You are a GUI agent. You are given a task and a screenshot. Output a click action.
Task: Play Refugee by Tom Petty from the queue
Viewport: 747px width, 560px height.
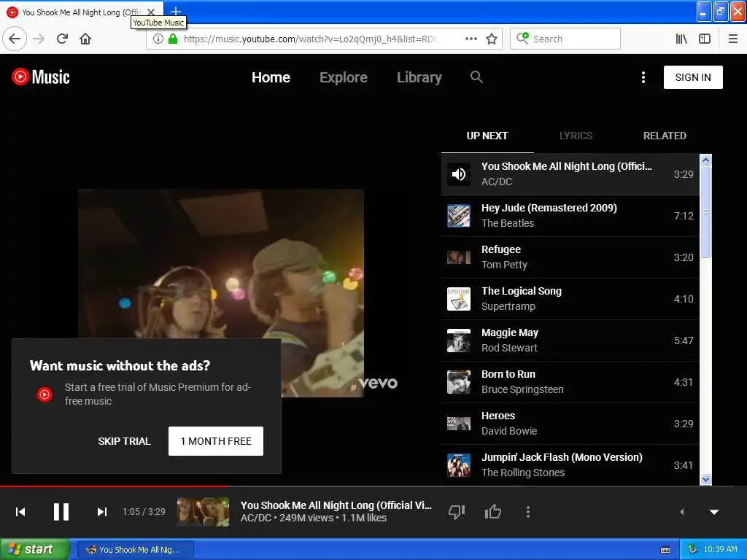pyautogui.click(x=570, y=257)
